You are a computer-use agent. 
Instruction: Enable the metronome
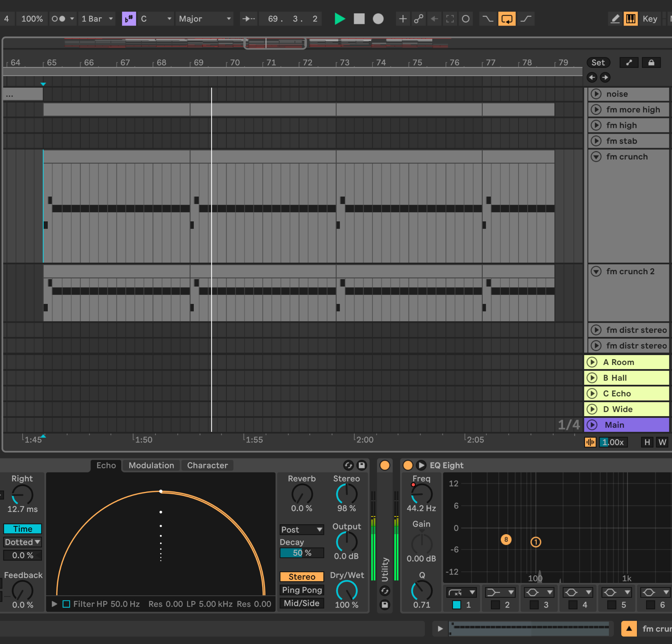point(59,19)
